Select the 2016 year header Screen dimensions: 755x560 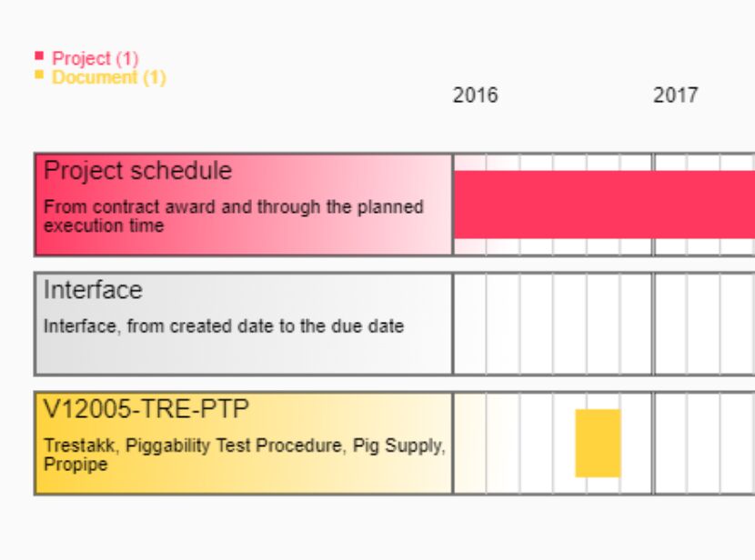click(475, 95)
